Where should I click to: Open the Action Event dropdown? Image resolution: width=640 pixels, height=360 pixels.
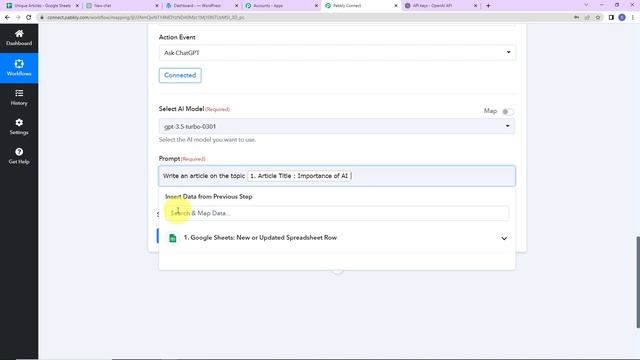tap(337, 53)
